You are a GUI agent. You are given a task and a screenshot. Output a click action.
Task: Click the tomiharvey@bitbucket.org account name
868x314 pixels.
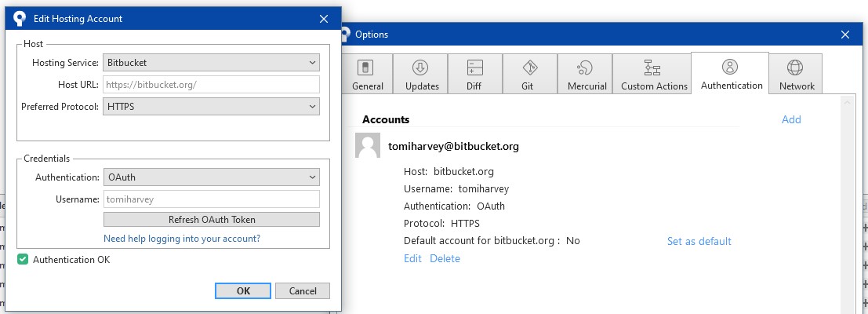coord(453,147)
